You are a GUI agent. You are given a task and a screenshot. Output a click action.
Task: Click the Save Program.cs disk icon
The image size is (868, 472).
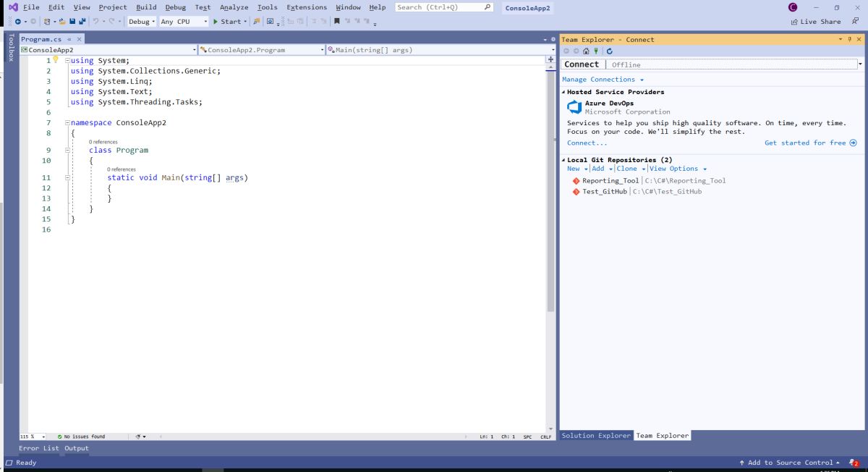[72, 22]
